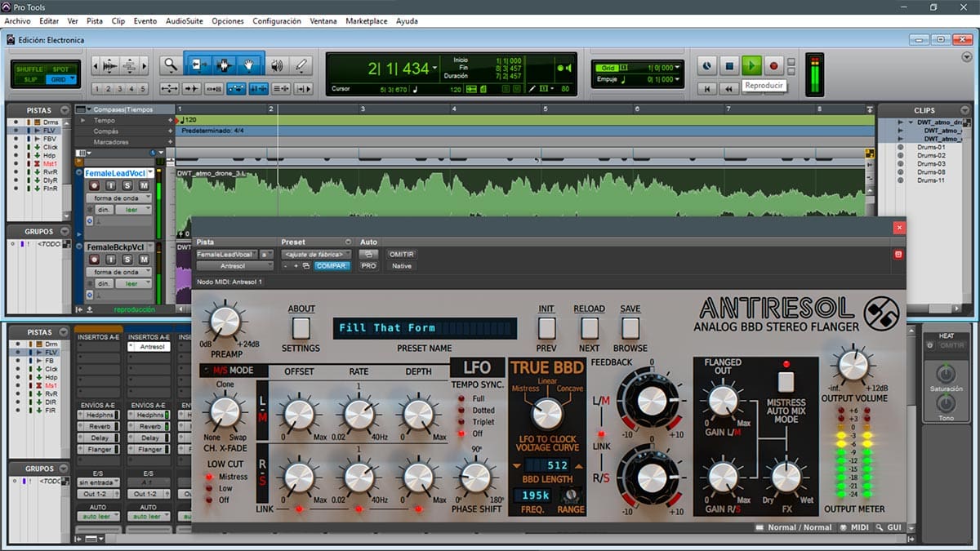This screenshot has width=980, height=551.
Task: Click the red plugin target button
Action: coord(898,255)
